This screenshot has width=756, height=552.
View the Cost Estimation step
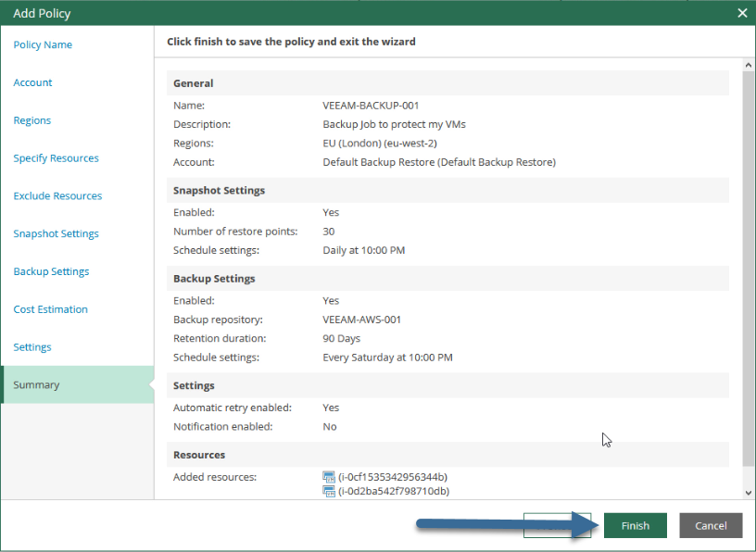click(51, 309)
